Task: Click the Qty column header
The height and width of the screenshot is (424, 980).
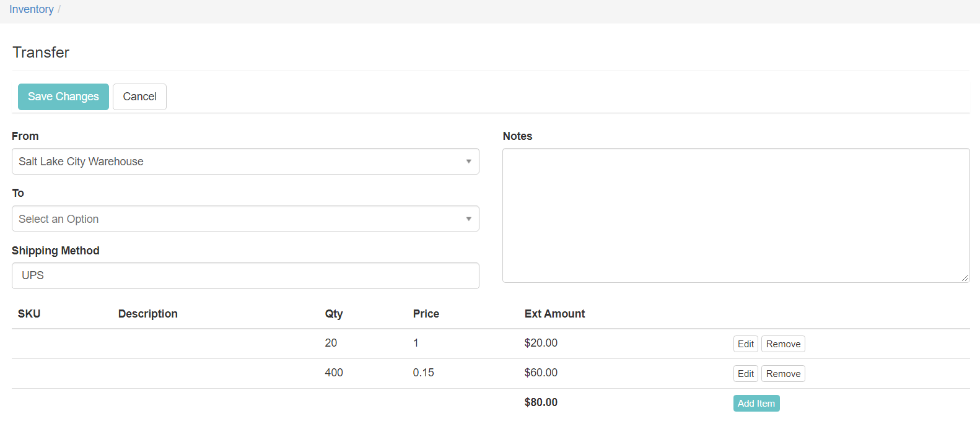Action: (x=334, y=314)
